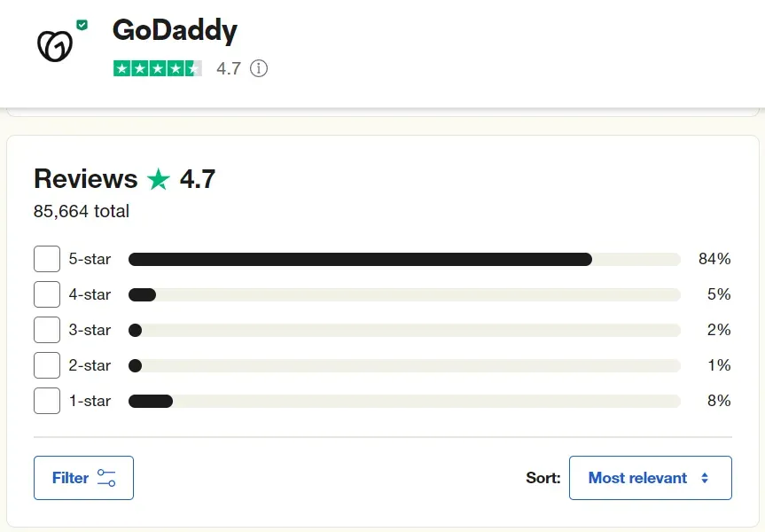This screenshot has width=765, height=532.
Task: Click the GoDaddy logo icon
Action: (53, 45)
